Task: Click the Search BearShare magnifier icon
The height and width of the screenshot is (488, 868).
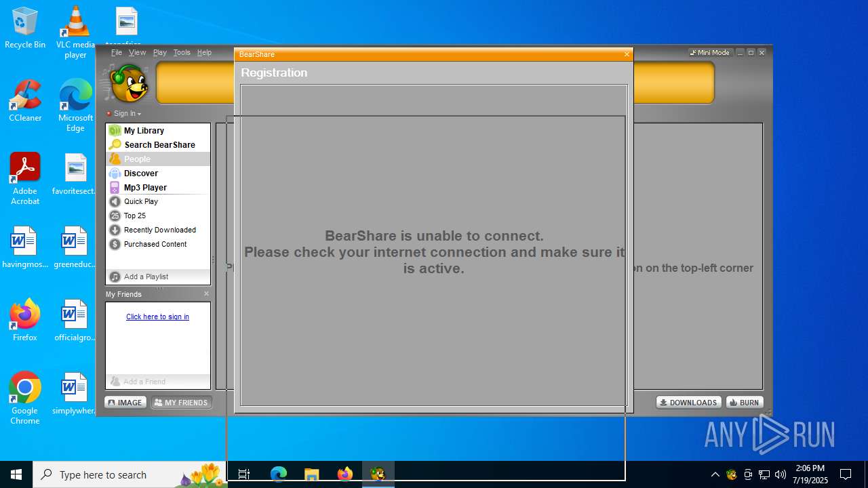Action: point(115,144)
